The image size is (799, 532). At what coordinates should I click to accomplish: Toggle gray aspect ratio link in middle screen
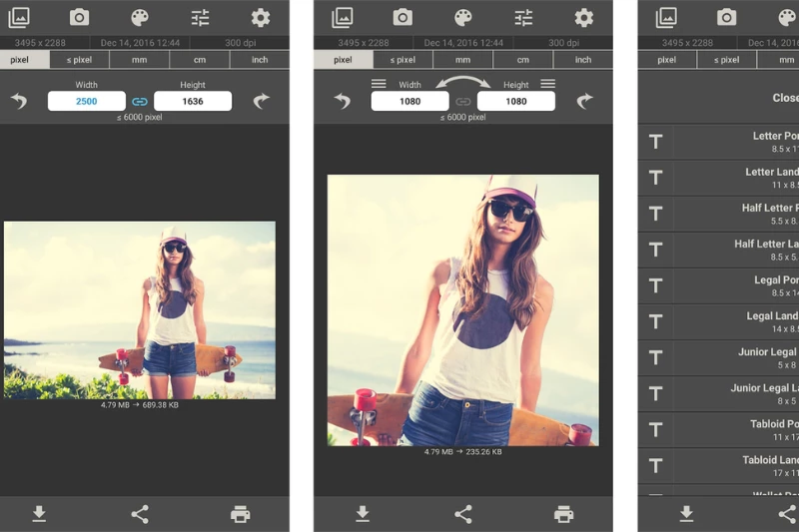click(x=463, y=101)
